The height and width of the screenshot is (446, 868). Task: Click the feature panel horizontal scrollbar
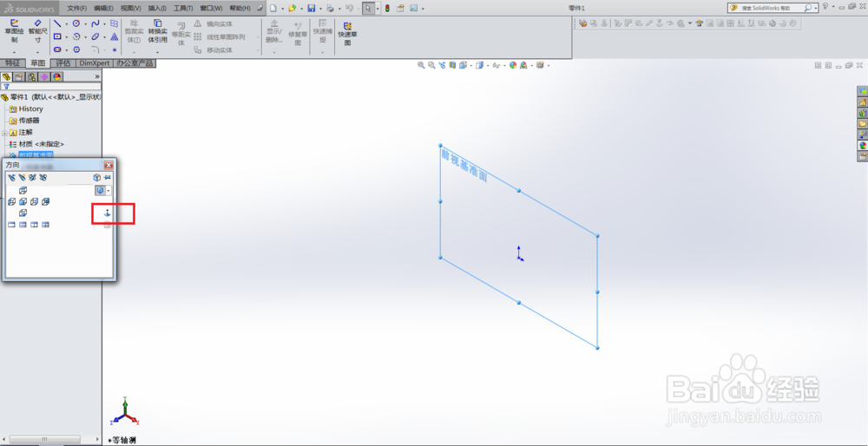(x=44, y=439)
